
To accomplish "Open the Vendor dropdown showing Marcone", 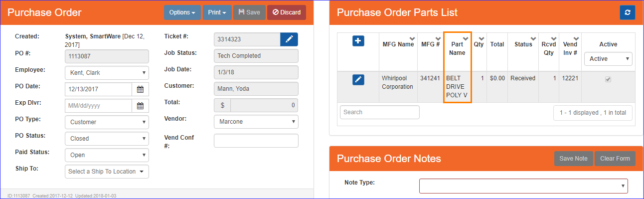I will [x=256, y=122].
